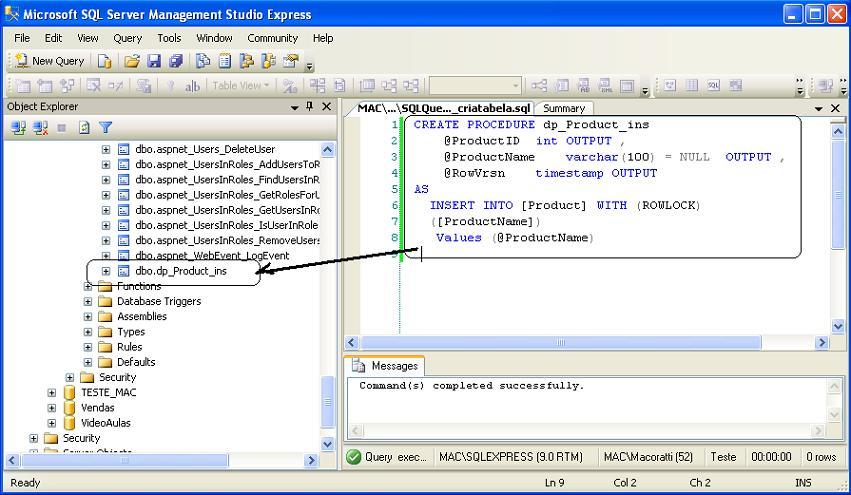
Task: Pin the Object Explorer panel with auto-hide
Action: point(310,107)
